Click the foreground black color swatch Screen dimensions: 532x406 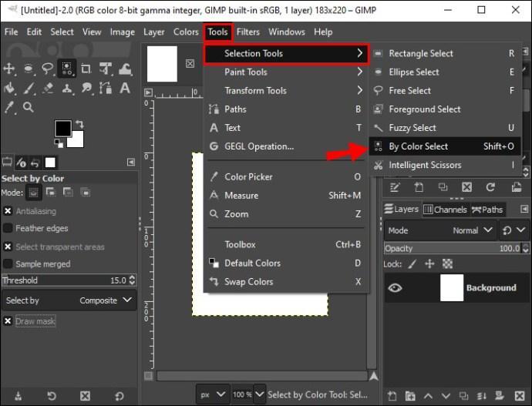(62, 129)
